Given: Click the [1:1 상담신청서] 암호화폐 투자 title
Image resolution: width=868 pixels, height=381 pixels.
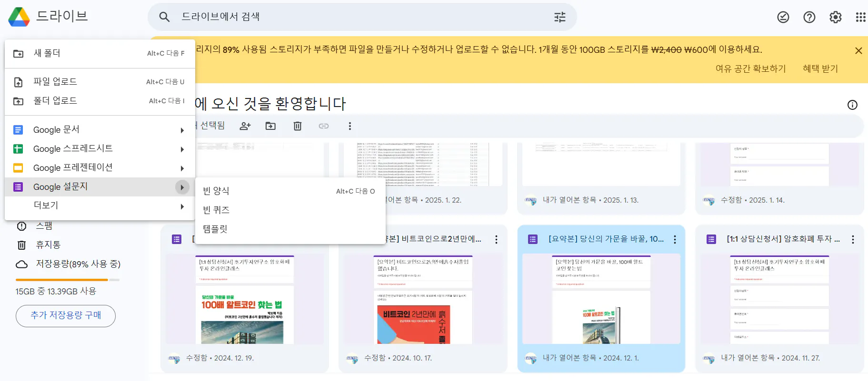Looking at the screenshot, I should pos(783,239).
